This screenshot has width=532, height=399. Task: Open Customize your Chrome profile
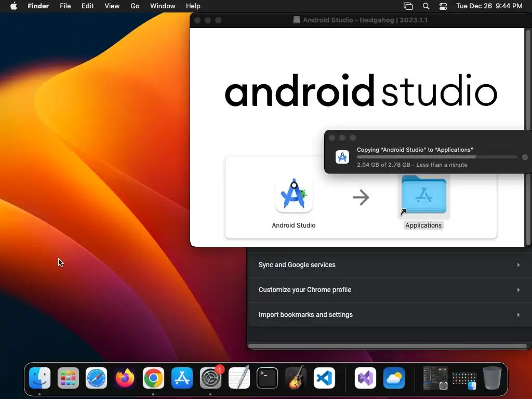(390, 290)
